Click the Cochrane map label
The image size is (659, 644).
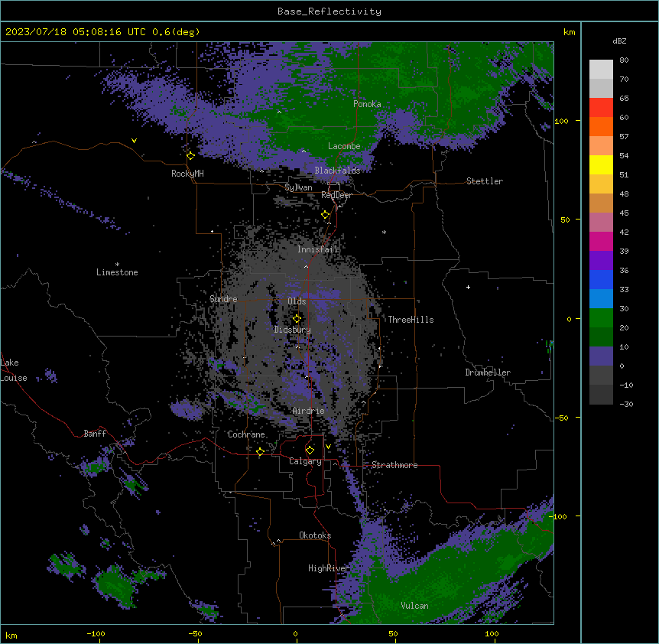[x=246, y=434]
